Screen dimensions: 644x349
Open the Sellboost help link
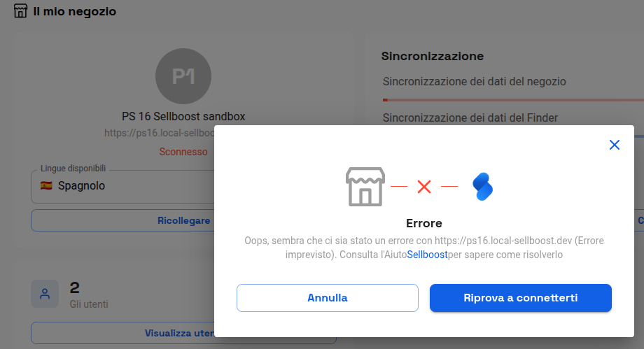click(x=427, y=255)
